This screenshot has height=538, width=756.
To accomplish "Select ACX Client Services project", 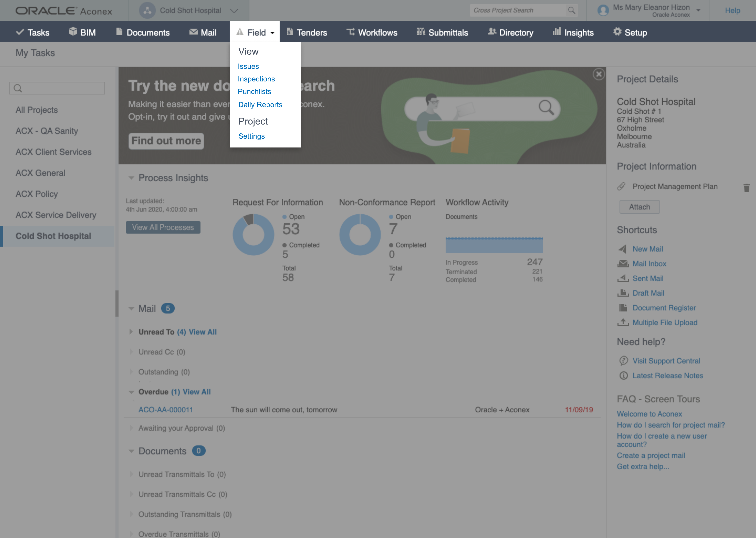I will click(x=53, y=152).
